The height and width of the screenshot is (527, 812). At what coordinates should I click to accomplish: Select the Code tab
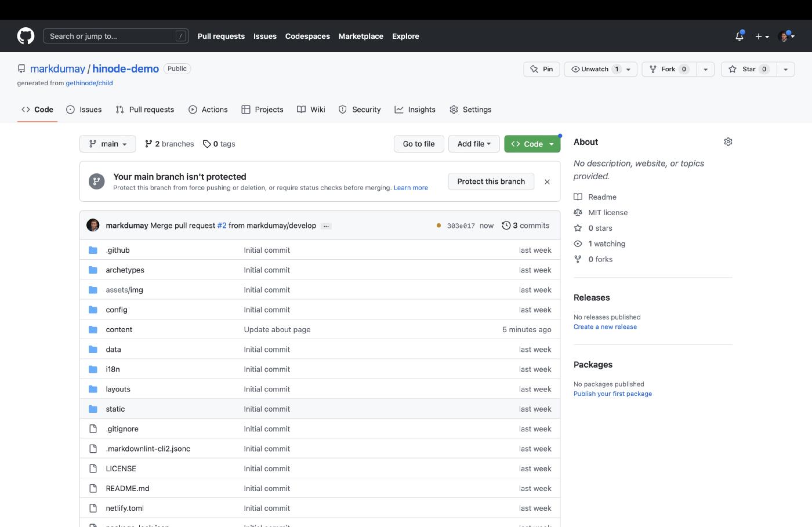tap(37, 110)
